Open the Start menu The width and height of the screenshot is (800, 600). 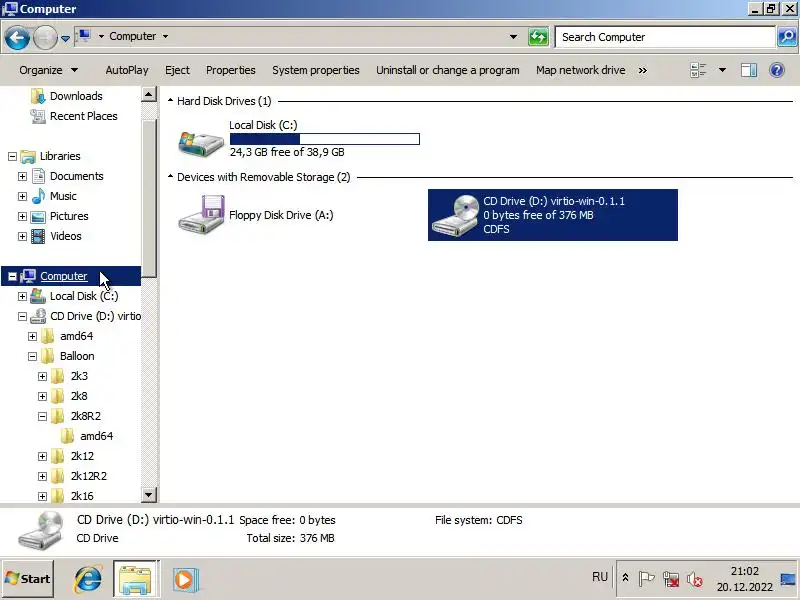click(28, 579)
